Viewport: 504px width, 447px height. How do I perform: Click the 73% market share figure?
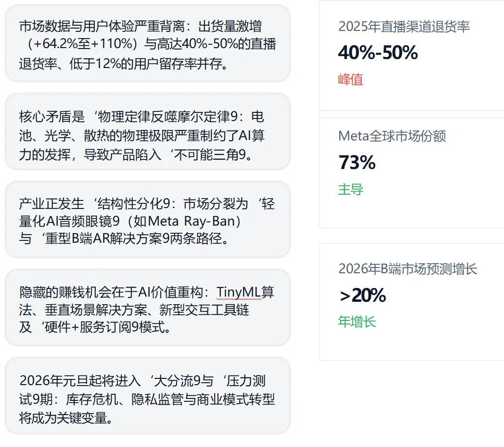pos(357,162)
